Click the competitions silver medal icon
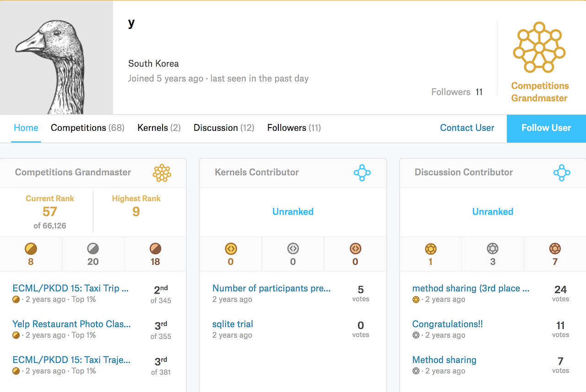 [x=93, y=249]
